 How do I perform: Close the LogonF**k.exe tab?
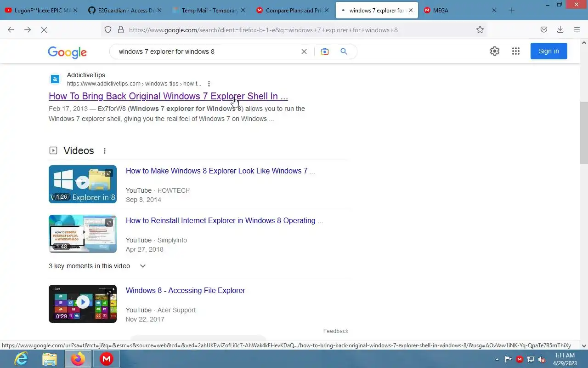coord(76,10)
